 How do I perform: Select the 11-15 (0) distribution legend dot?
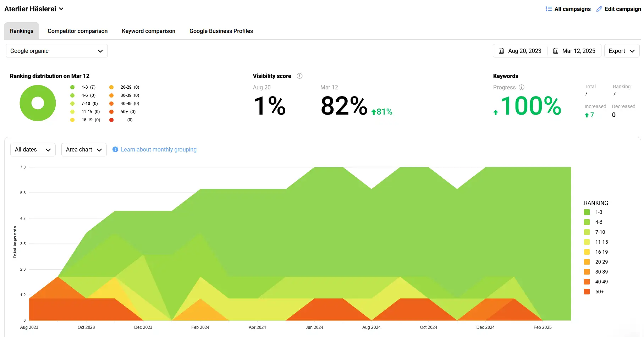pyautogui.click(x=72, y=112)
